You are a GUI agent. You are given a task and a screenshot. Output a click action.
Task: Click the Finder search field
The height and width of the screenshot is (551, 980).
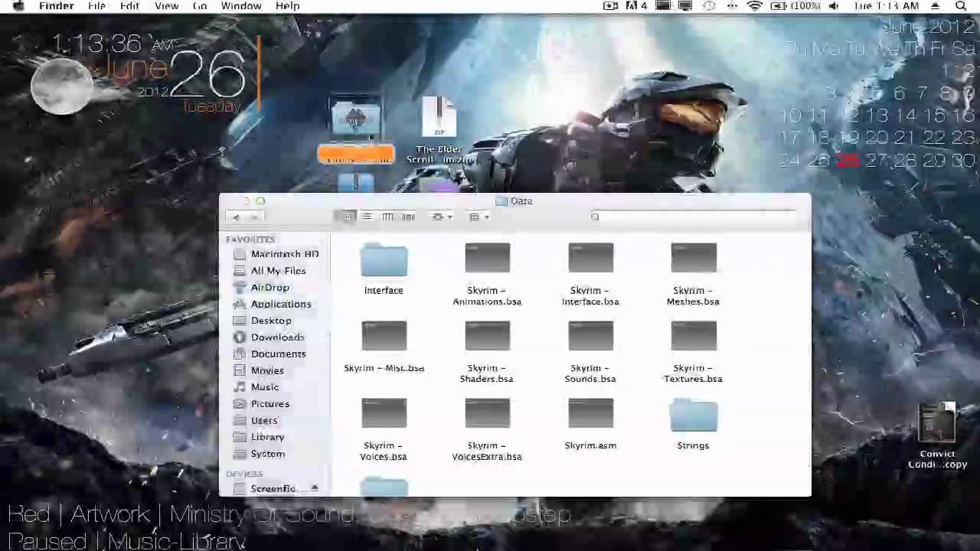pyautogui.click(x=693, y=217)
